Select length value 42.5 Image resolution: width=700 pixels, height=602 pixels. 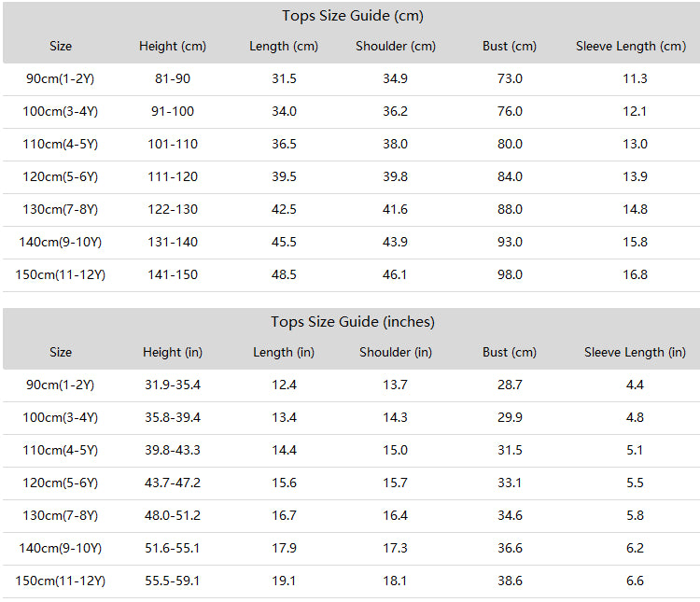284,209
